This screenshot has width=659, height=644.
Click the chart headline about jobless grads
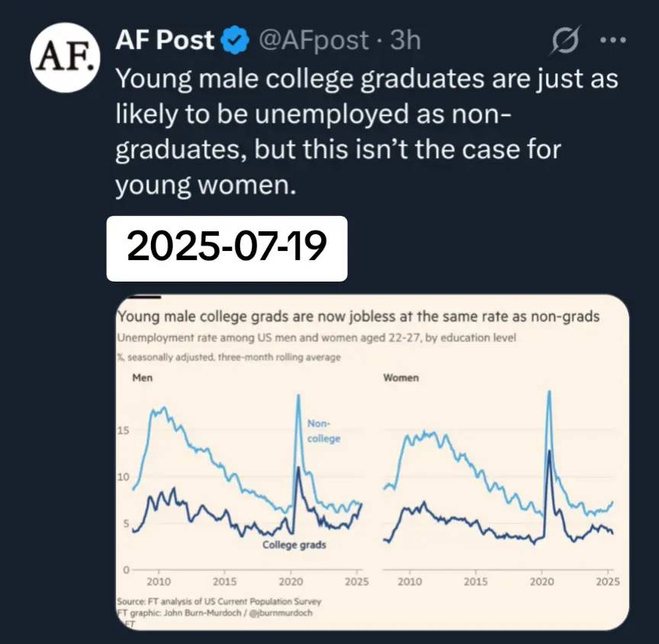pos(358,317)
